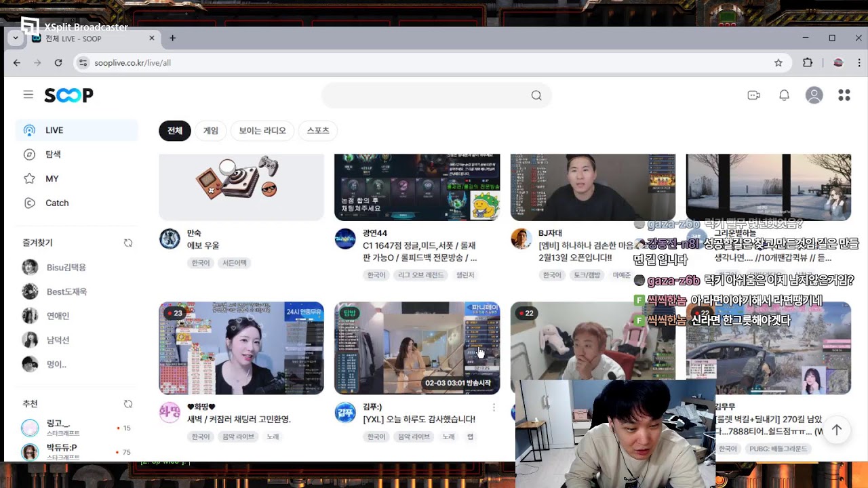The height and width of the screenshot is (488, 868).
Task: Open the notifications bell
Action: [x=784, y=96]
